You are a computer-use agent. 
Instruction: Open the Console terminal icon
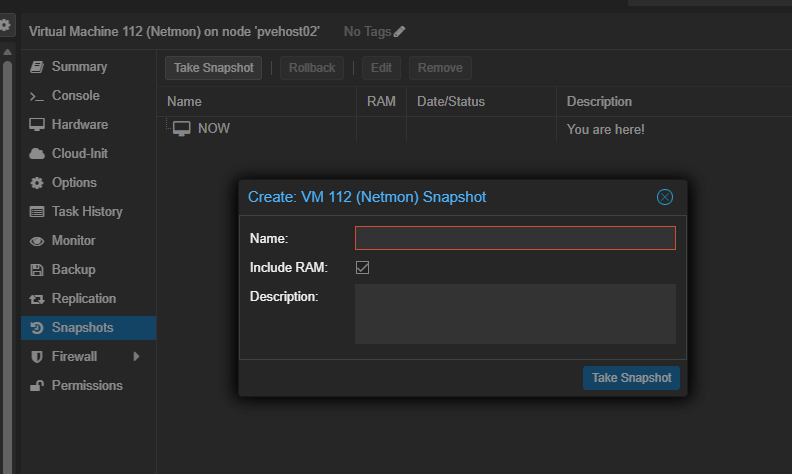[37, 96]
